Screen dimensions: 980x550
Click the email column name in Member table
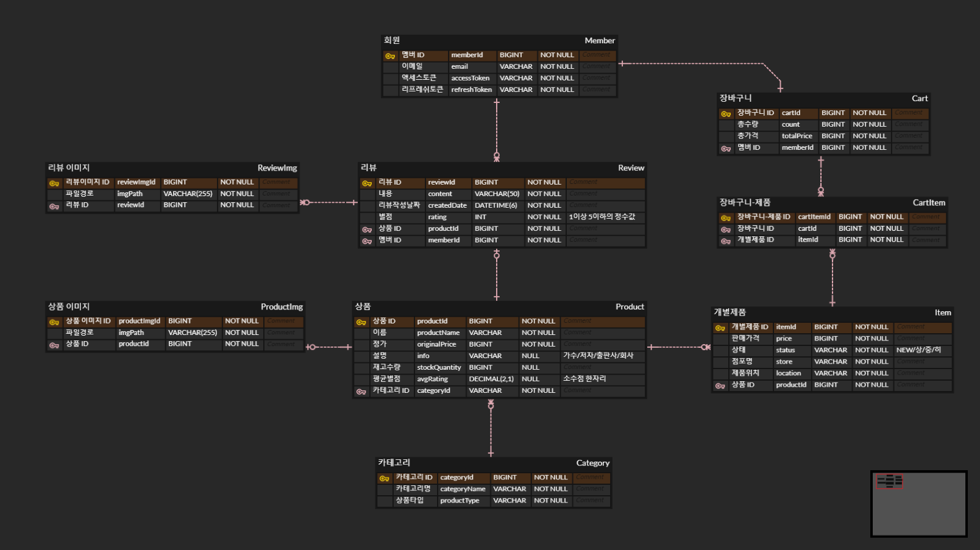point(460,67)
